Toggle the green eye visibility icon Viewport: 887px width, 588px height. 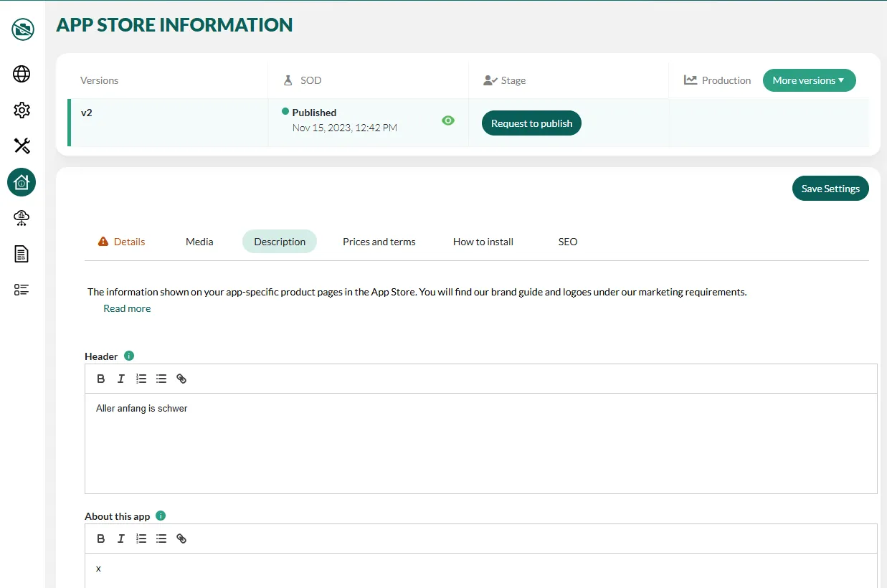click(x=448, y=120)
